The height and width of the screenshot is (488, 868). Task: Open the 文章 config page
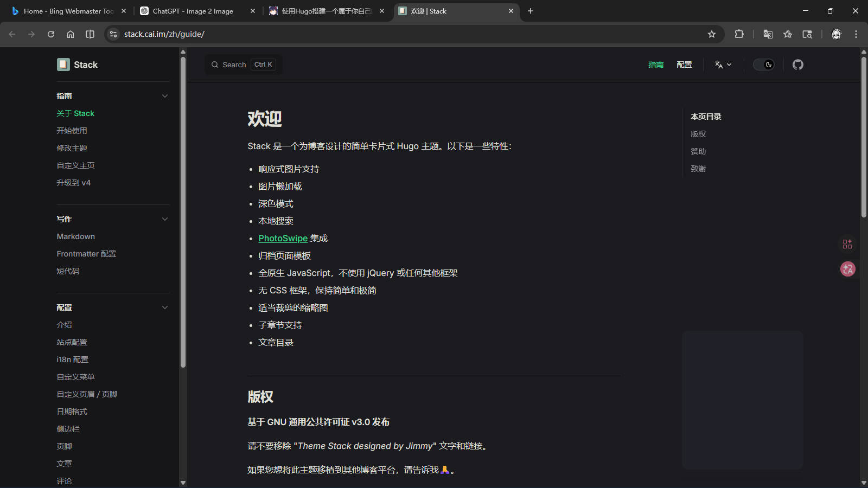click(64, 464)
